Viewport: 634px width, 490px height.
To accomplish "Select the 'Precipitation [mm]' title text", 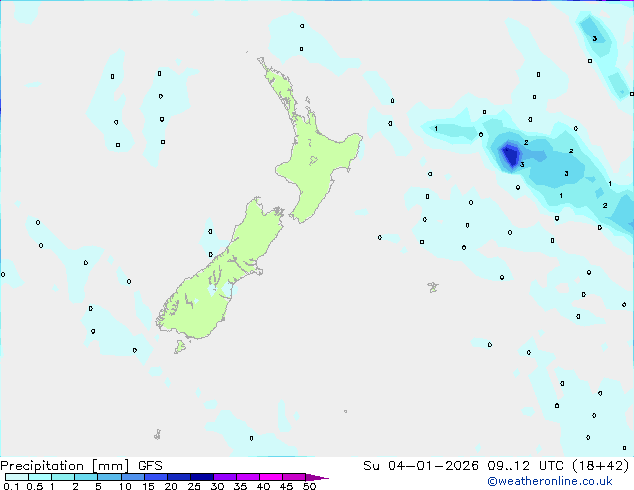I will point(64,466).
